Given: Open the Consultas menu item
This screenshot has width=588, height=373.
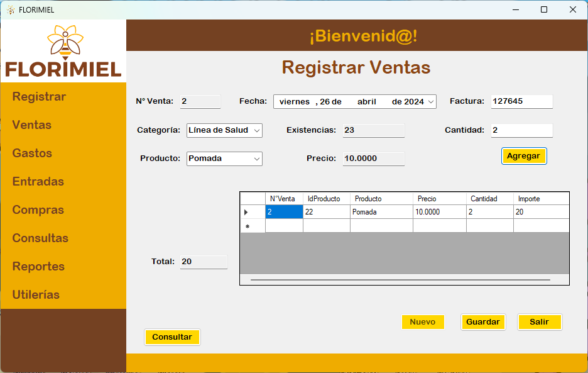Looking at the screenshot, I should 40,238.
